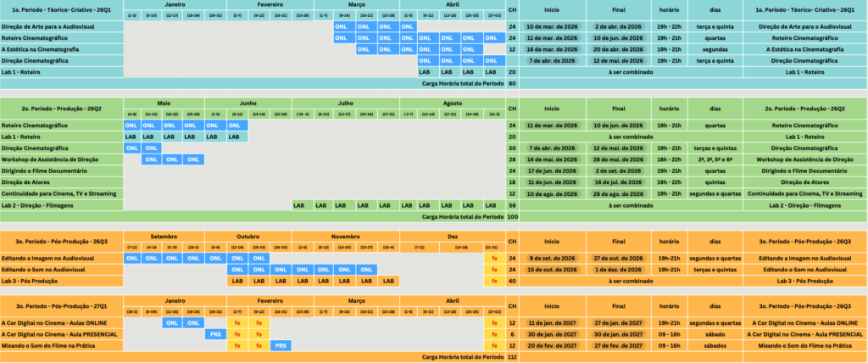868x363 pixels.
Task: Select total workload value '80'
Action: pyautogui.click(x=512, y=84)
